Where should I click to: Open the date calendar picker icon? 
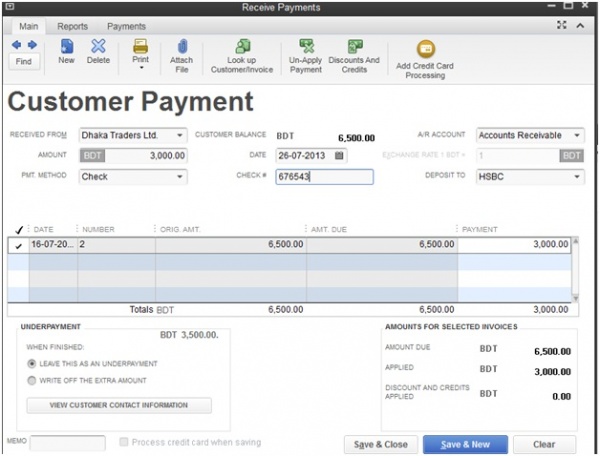click(339, 156)
